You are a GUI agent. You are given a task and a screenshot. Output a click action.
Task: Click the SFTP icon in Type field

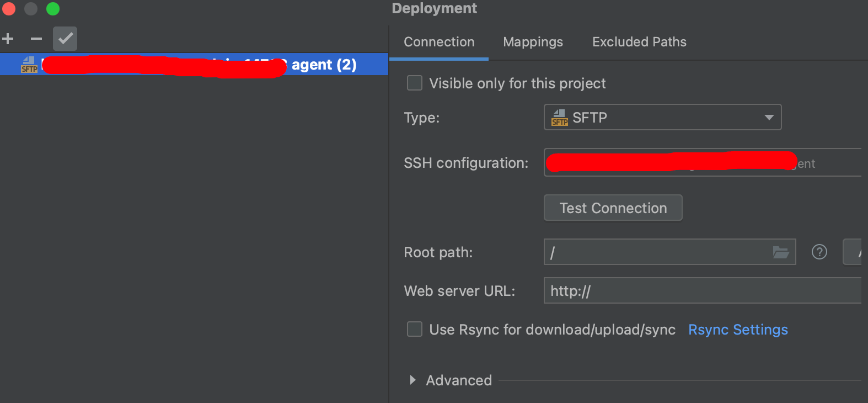click(559, 118)
